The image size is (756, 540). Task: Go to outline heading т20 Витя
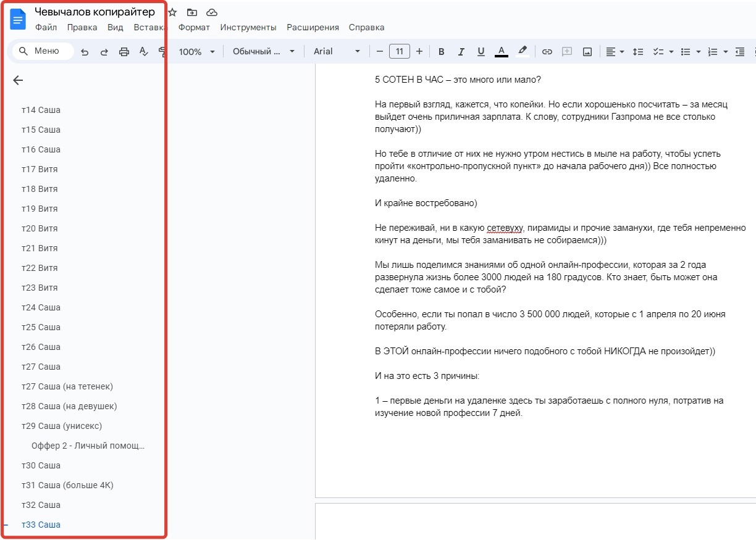[40, 228]
